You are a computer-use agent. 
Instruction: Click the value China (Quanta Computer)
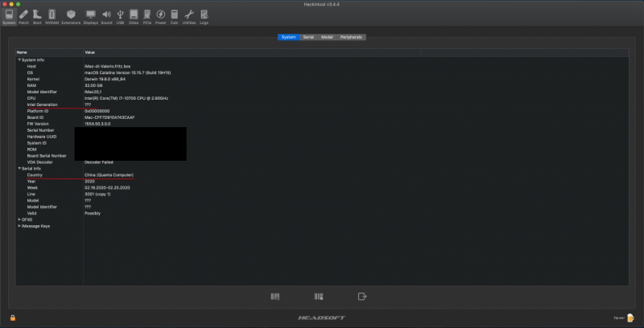[x=109, y=175]
